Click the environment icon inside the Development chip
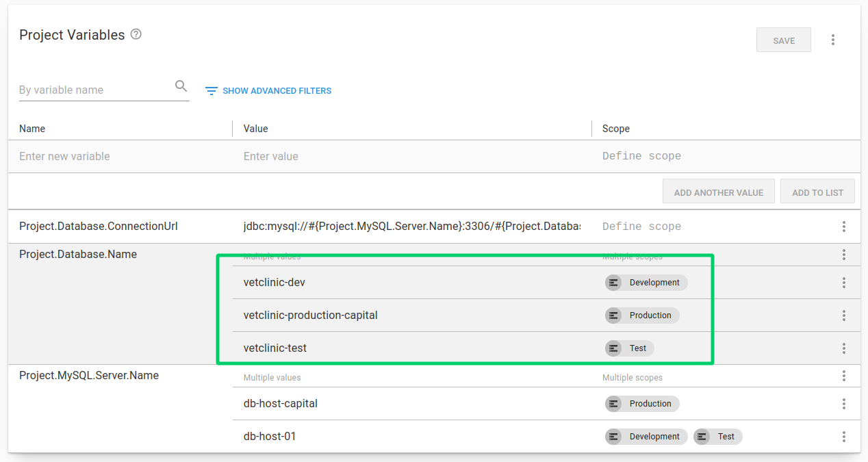The image size is (868, 462). (x=613, y=282)
